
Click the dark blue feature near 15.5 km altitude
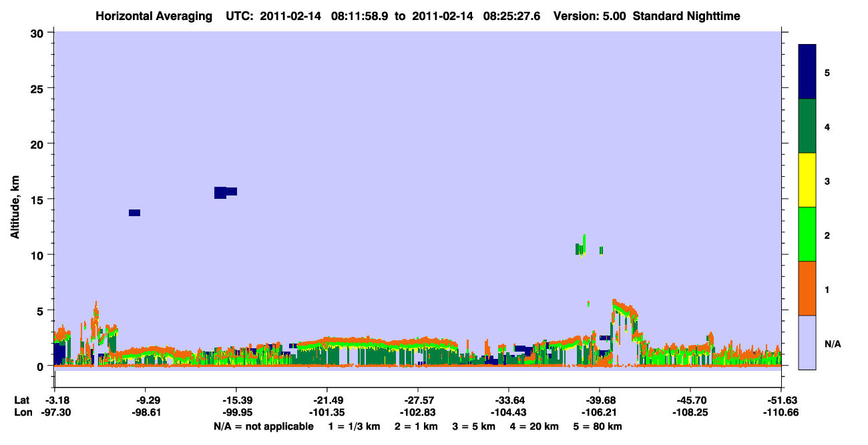225,192
